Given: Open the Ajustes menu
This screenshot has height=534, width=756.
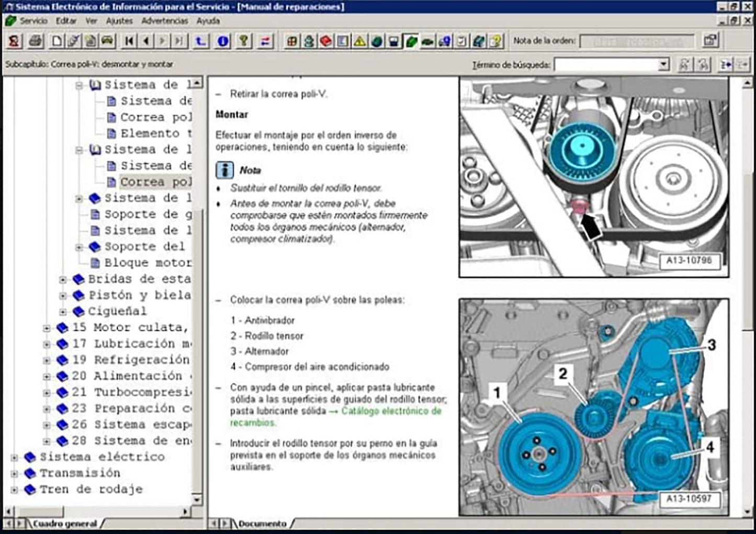Looking at the screenshot, I should point(119,21).
